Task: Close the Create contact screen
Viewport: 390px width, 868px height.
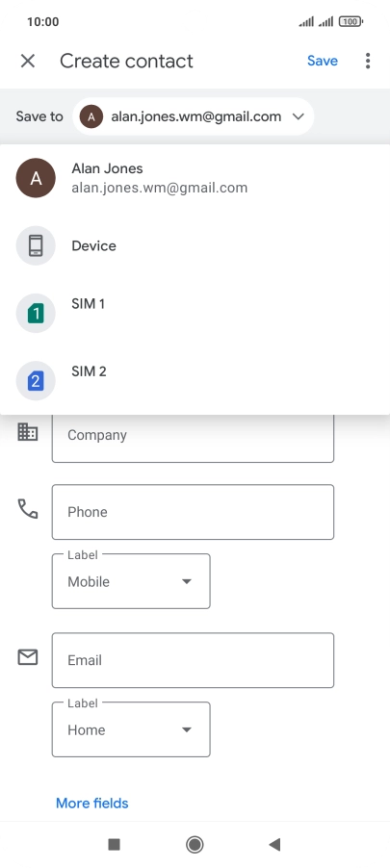Action: [28, 61]
